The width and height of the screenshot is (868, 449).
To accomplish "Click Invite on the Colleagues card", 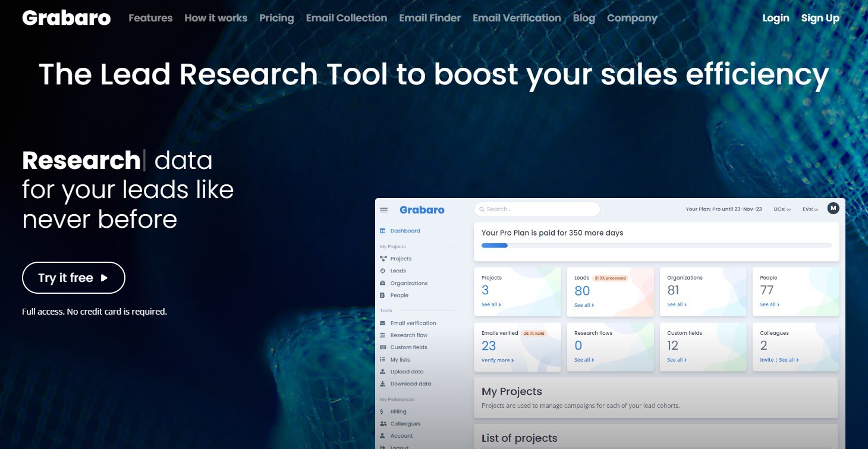I will point(767,360).
